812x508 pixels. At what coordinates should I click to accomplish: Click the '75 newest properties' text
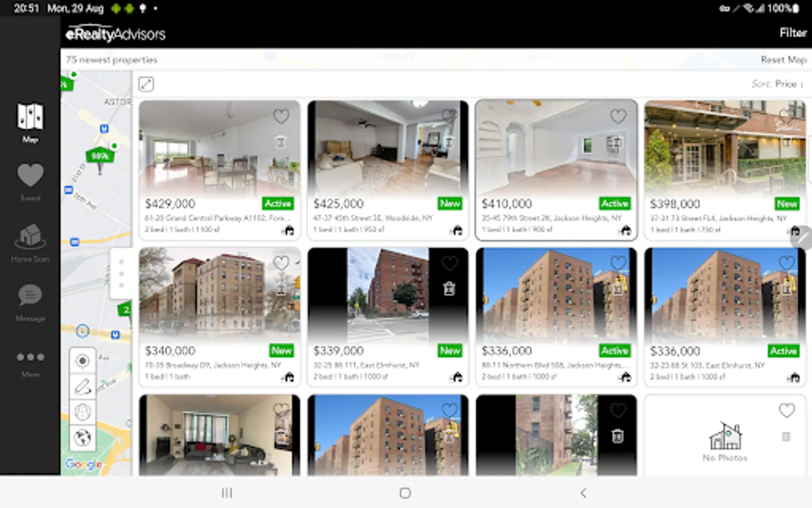pos(112,59)
